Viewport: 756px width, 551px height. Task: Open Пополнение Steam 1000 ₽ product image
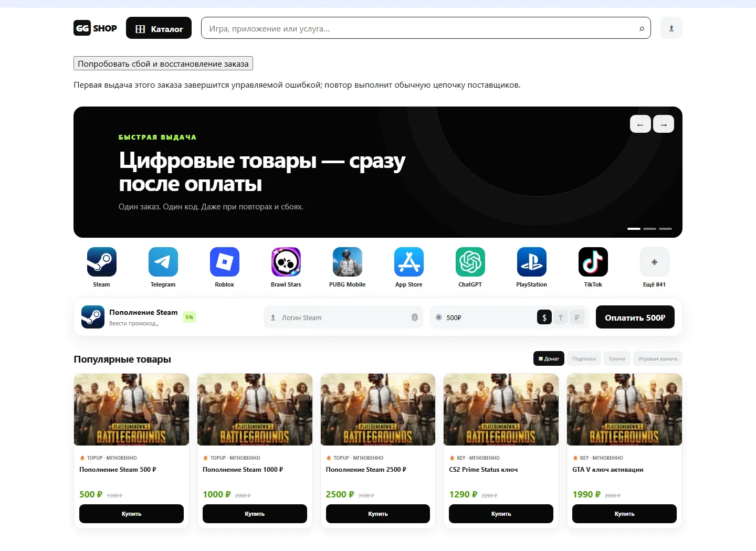click(x=255, y=409)
